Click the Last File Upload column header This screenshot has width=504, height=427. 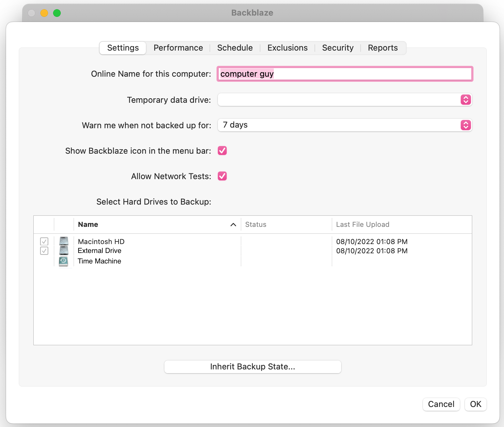[x=362, y=225]
